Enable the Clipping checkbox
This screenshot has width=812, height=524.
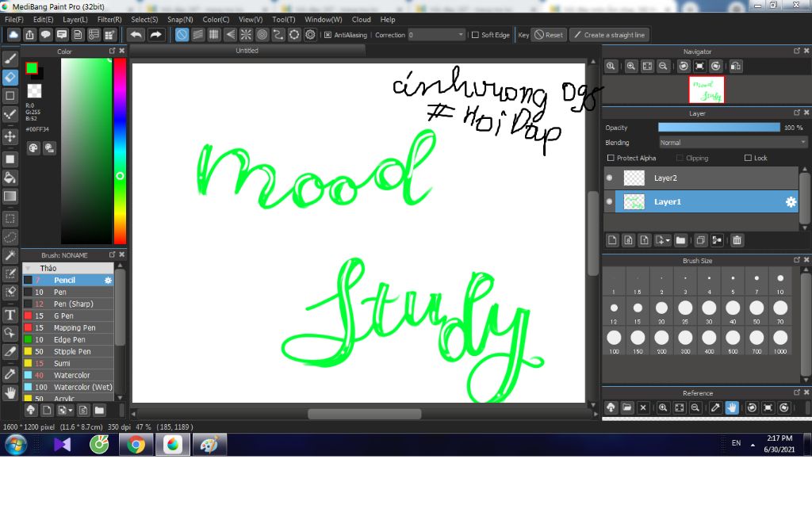pyautogui.click(x=680, y=158)
